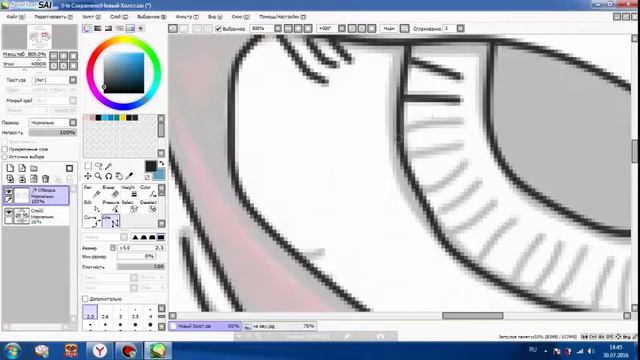
Task: Open the Файл menu
Action: pyautogui.click(x=16, y=17)
